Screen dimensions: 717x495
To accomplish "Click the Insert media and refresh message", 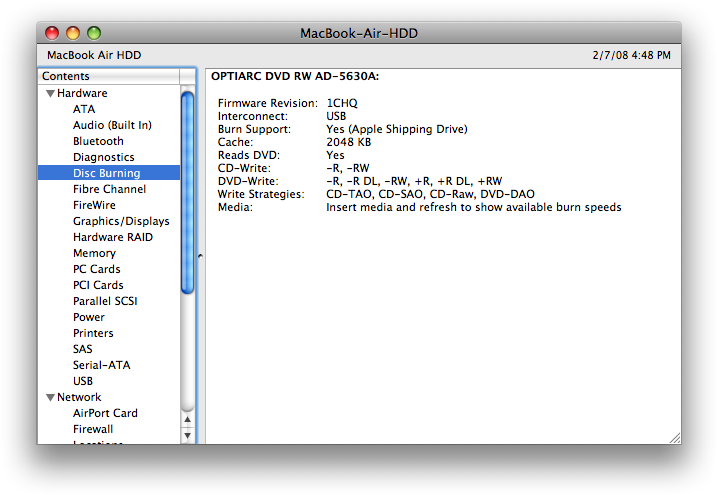I will point(474,208).
